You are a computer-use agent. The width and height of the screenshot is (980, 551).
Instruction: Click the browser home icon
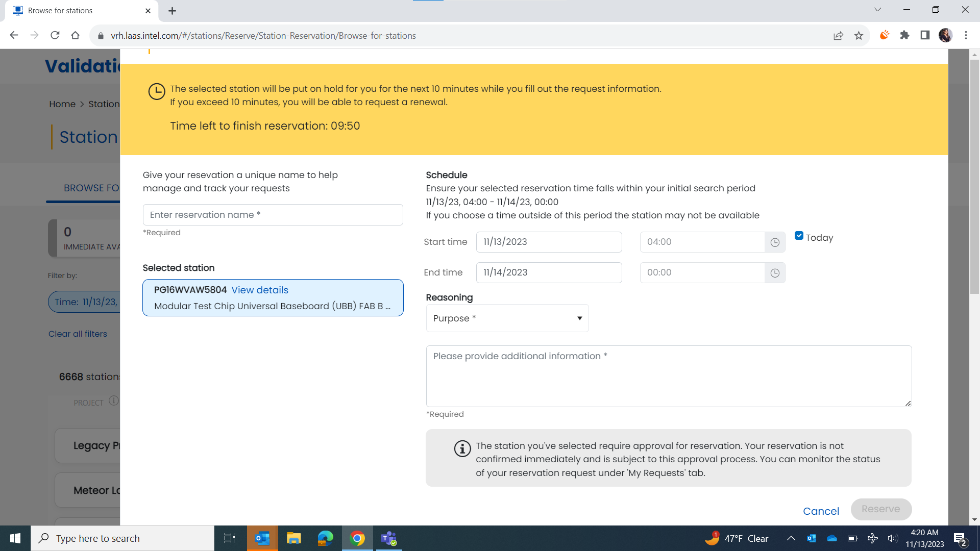coord(76,35)
